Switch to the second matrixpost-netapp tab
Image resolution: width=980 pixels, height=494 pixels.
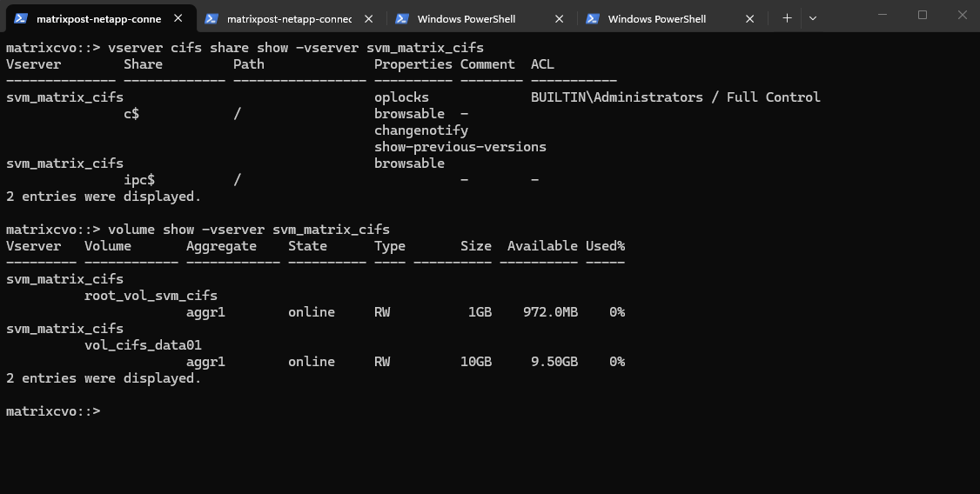[289, 18]
